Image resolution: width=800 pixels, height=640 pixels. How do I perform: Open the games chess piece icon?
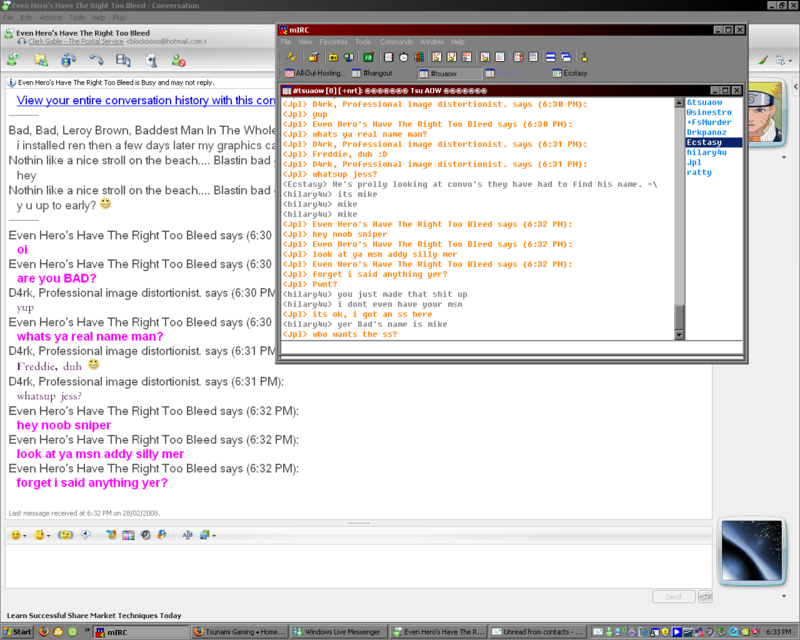(x=150, y=61)
